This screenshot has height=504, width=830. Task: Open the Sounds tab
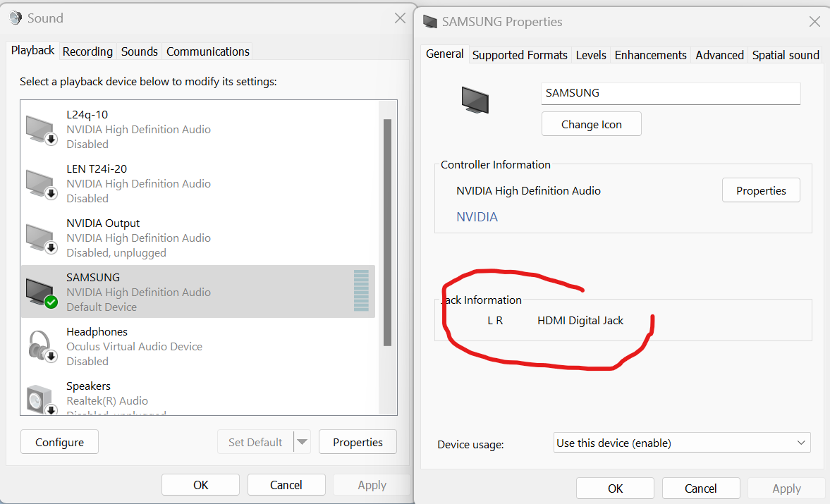coord(139,51)
